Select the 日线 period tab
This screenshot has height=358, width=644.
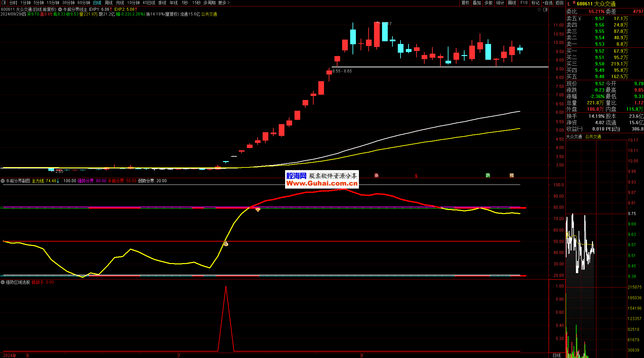[97, 3]
